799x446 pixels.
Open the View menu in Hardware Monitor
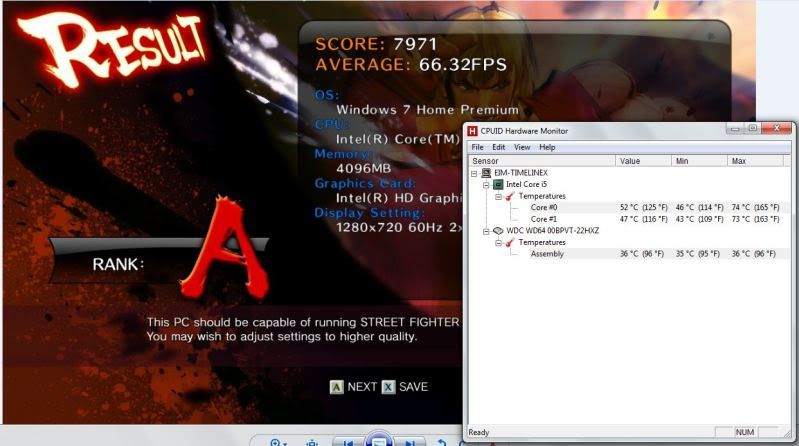(522, 147)
